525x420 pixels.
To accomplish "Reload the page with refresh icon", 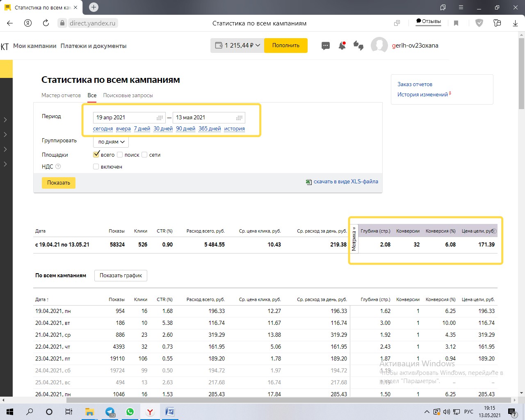I will [x=46, y=23].
